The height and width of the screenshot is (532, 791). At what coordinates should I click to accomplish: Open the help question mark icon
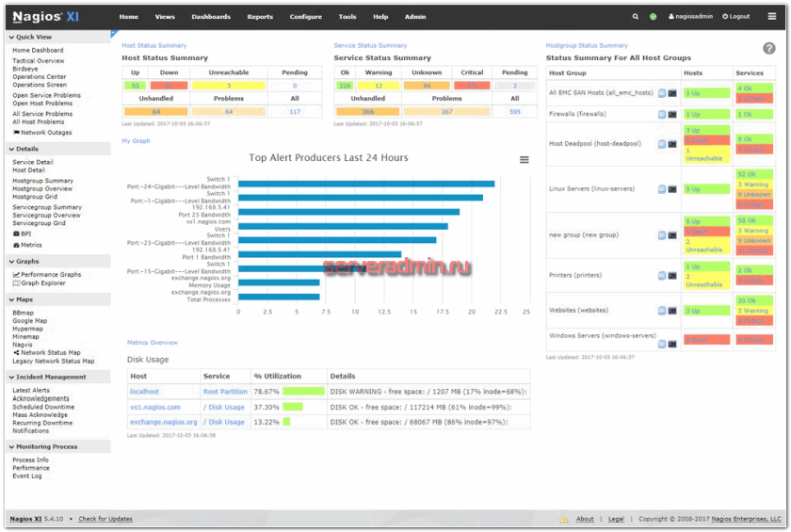(768, 48)
